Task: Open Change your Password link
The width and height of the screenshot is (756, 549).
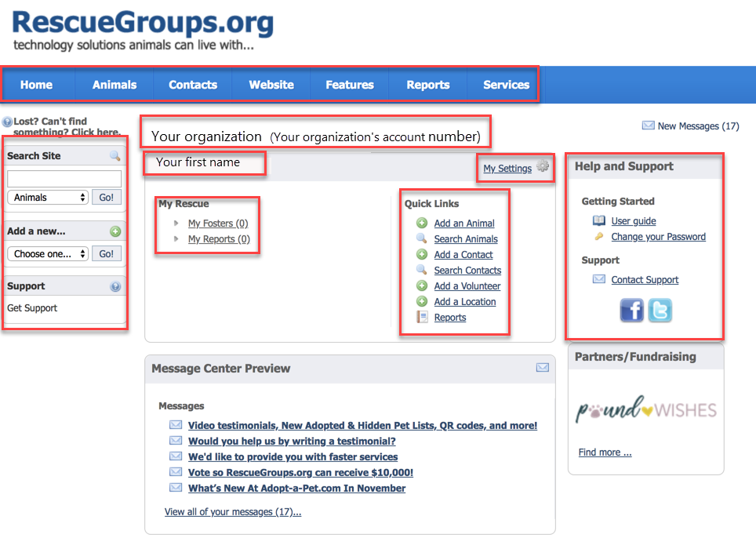Action: pyautogui.click(x=658, y=237)
